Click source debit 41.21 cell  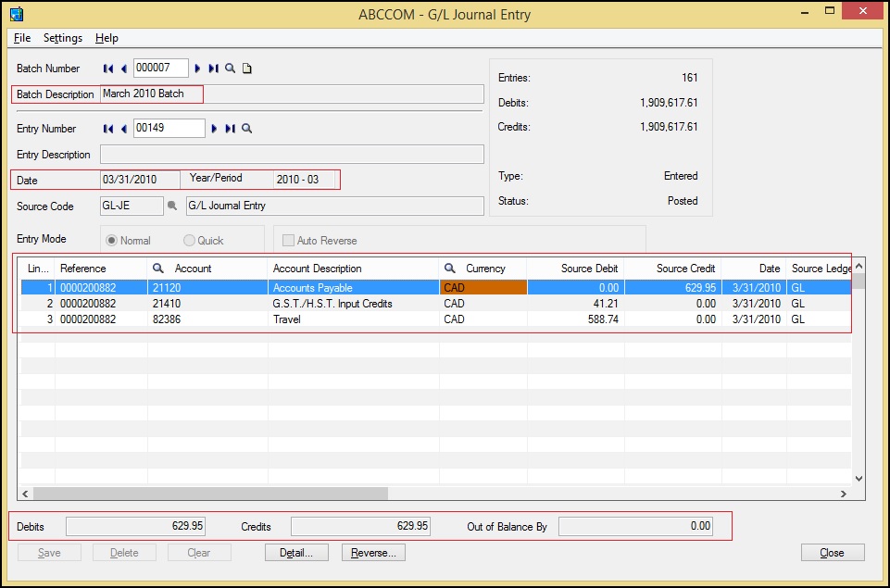[x=575, y=304]
